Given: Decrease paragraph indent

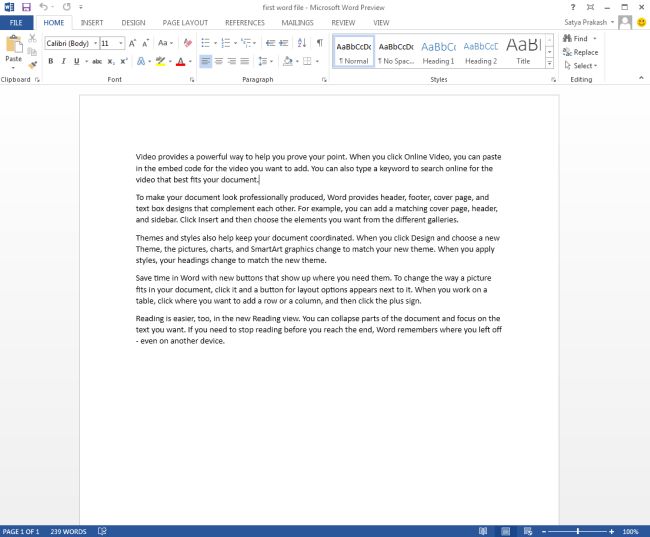Looking at the screenshot, I should 270,43.
